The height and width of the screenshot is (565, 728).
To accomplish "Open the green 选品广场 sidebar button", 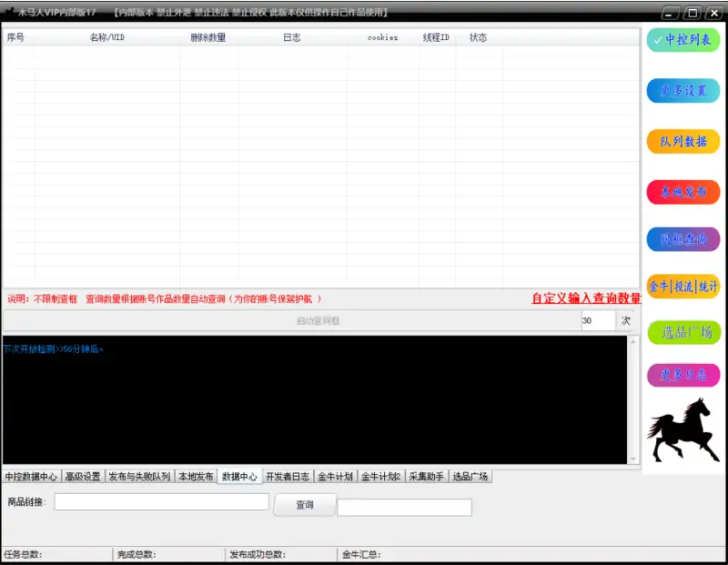I will click(x=683, y=332).
